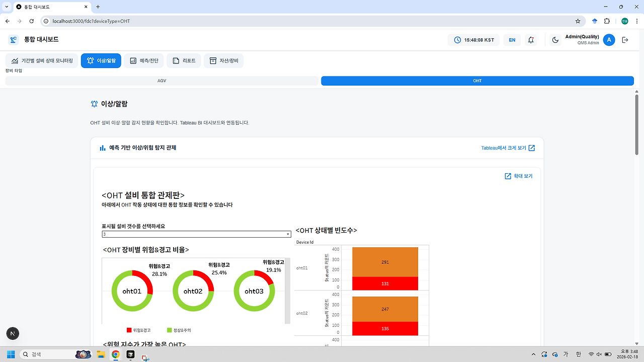Show hidden tray icons chevron
644x362 pixels.
pyautogui.click(x=533, y=354)
